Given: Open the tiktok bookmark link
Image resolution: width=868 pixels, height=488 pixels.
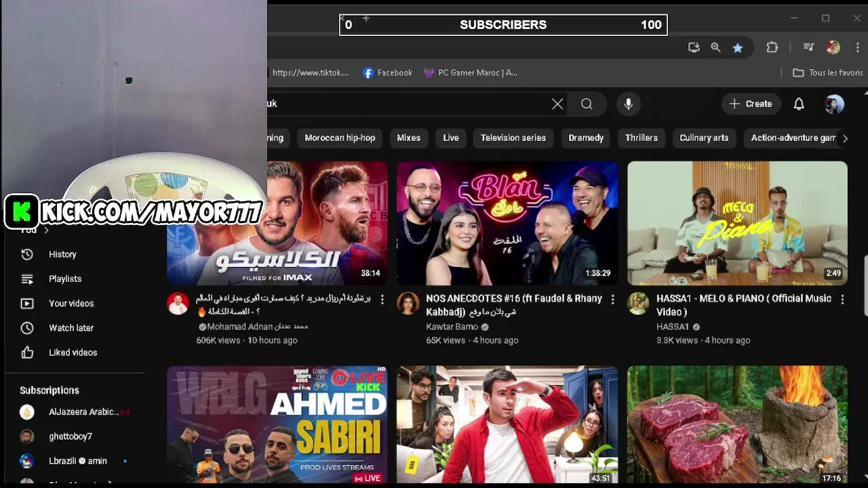Looking at the screenshot, I should [x=310, y=73].
